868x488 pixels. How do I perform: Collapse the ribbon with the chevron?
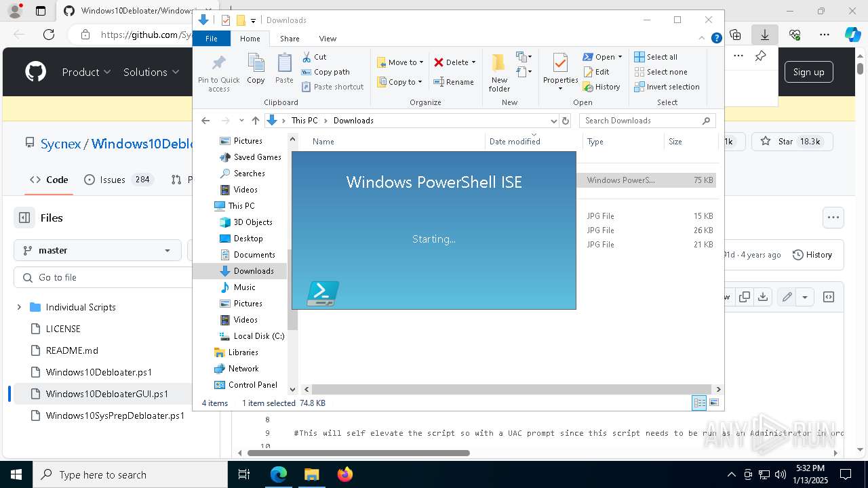(x=702, y=39)
